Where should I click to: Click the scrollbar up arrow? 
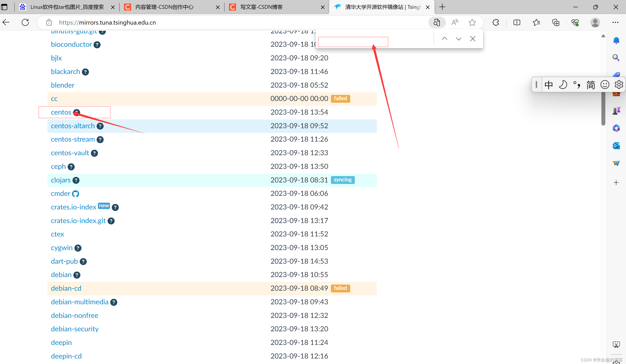point(603,36)
